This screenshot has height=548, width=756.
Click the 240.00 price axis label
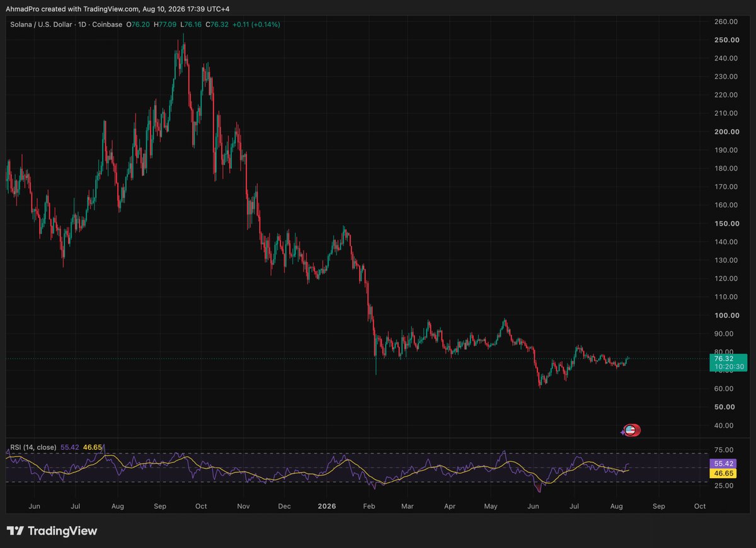[726, 58]
